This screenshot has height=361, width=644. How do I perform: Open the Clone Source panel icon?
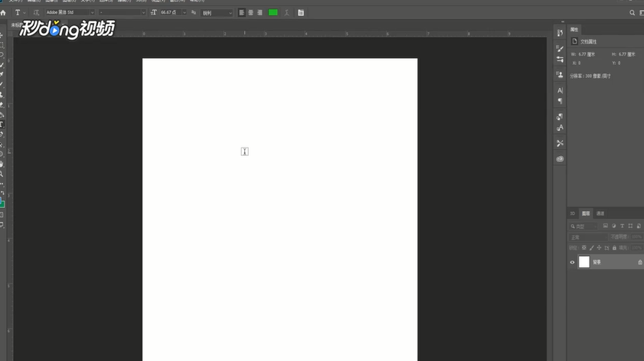click(560, 75)
